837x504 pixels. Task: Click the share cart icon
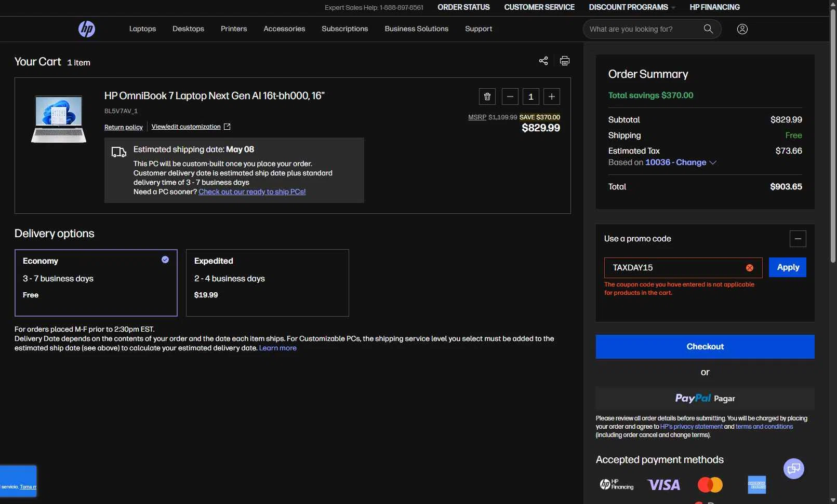pyautogui.click(x=543, y=61)
